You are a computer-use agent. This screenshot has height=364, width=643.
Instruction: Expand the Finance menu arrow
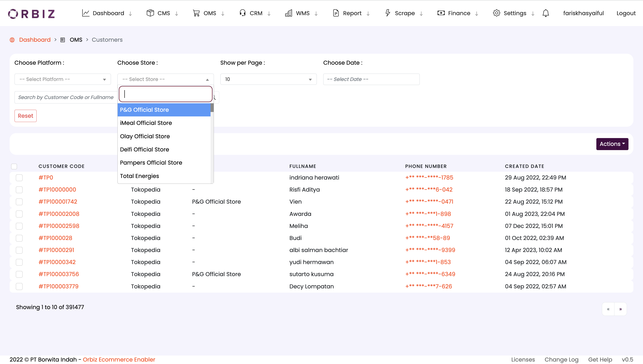pyautogui.click(x=477, y=14)
